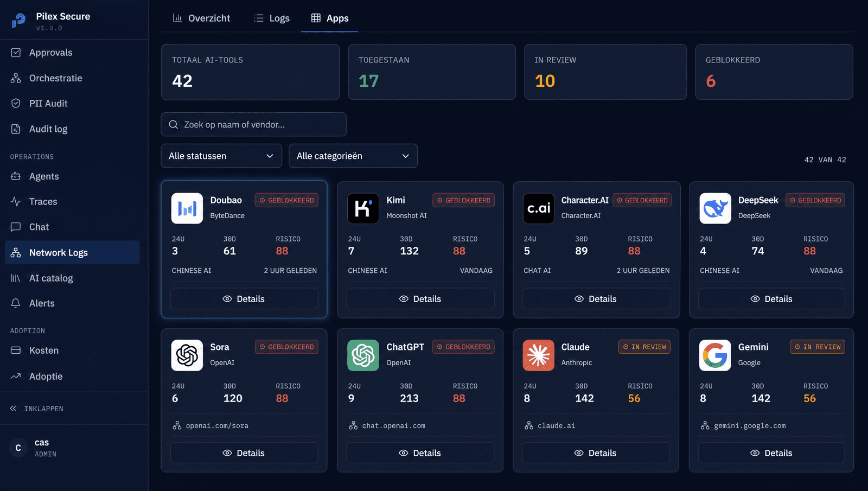Screen dimensions: 868x491
Task: Switch to the Logs tab
Action: (272, 18)
